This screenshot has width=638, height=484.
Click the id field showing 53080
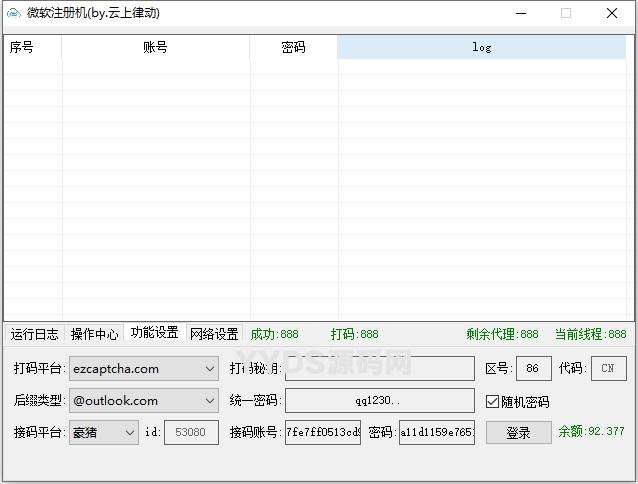tap(190, 433)
